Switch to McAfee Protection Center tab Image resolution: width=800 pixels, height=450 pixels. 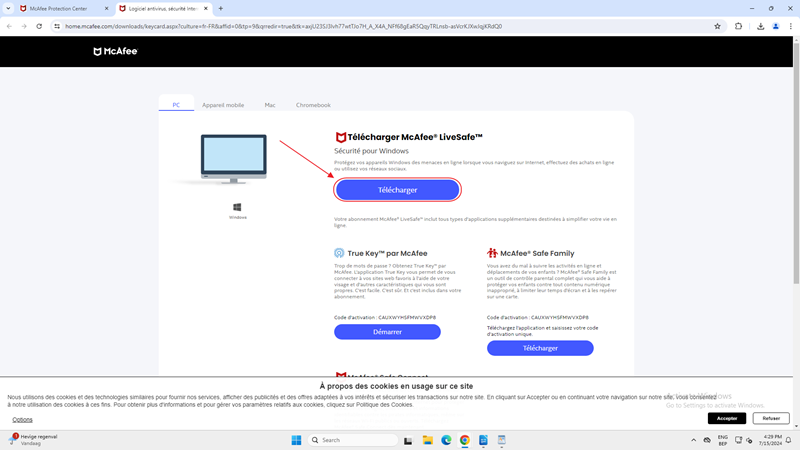click(64, 8)
